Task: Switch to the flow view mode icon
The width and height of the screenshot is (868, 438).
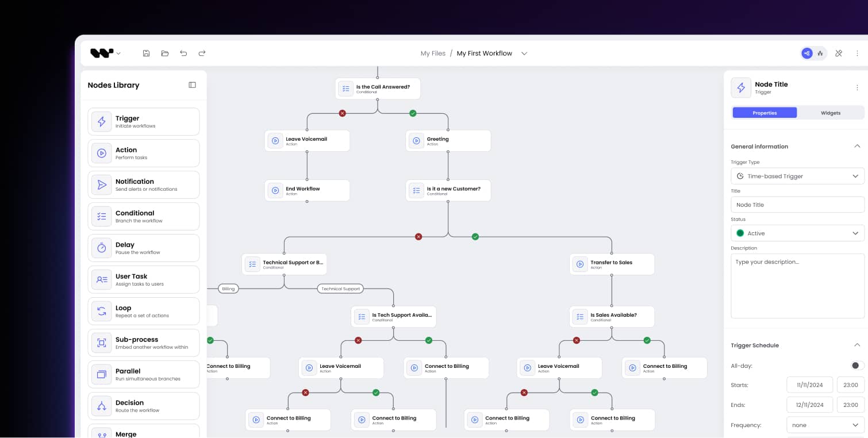Action: (807, 53)
